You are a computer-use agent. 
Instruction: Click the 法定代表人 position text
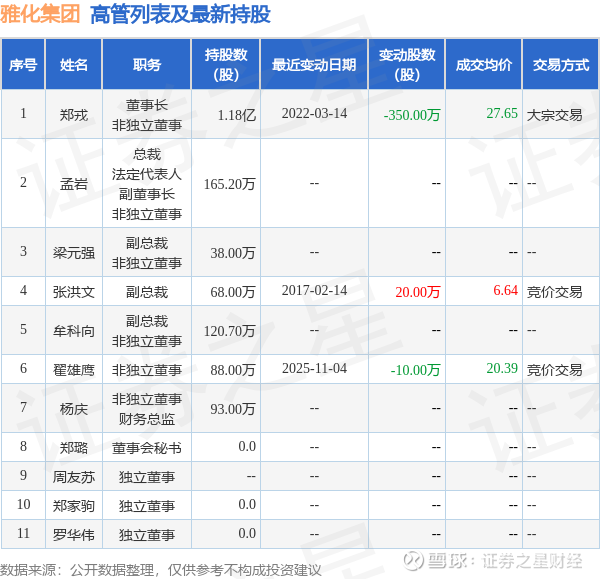coord(147,174)
